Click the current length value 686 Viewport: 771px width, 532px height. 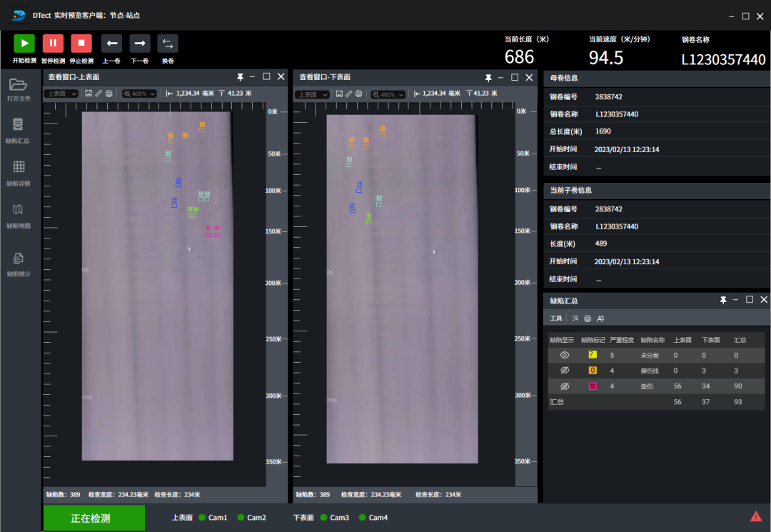[519, 57]
